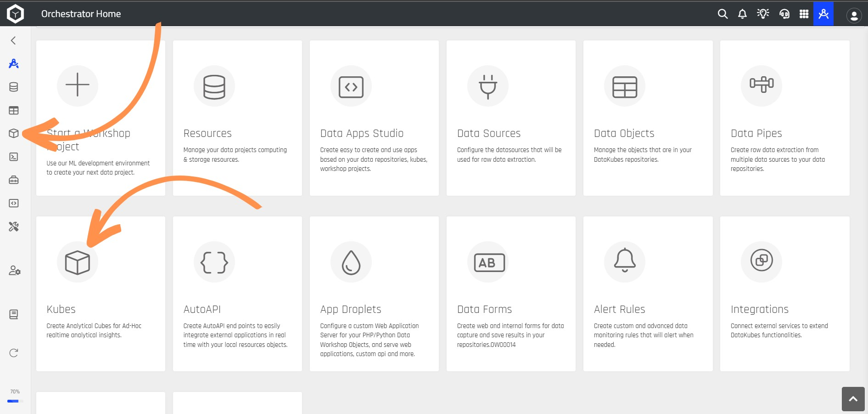Click the Data Pipes pipe icon

[762, 85]
